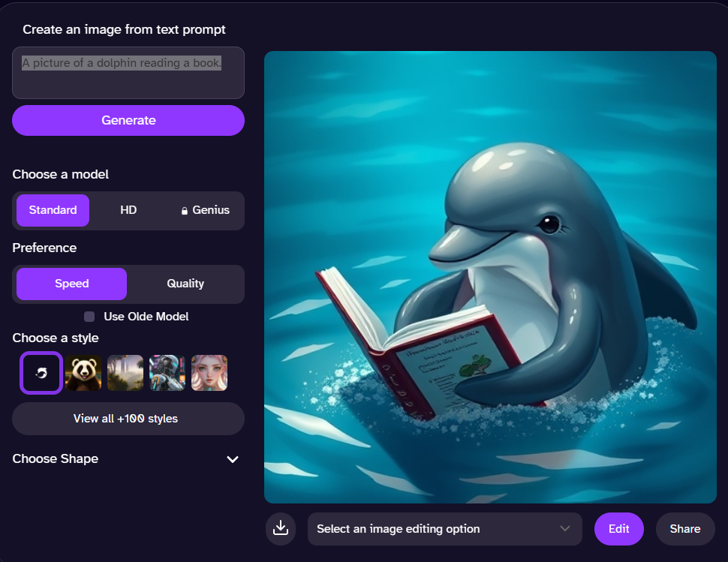Choose the panda style icon
The height and width of the screenshot is (562, 728).
(x=83, y=373)
